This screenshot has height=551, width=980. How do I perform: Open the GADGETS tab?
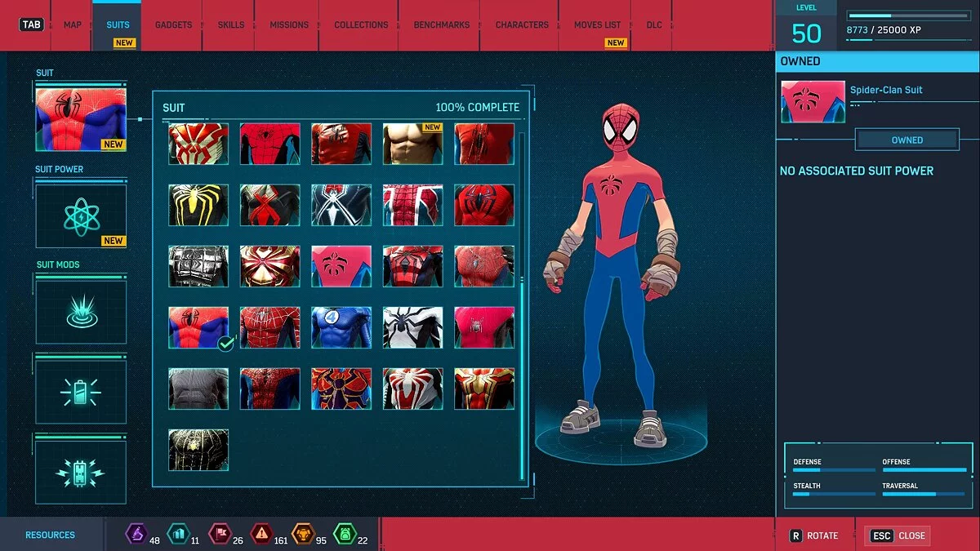click(x=173, y=25)
